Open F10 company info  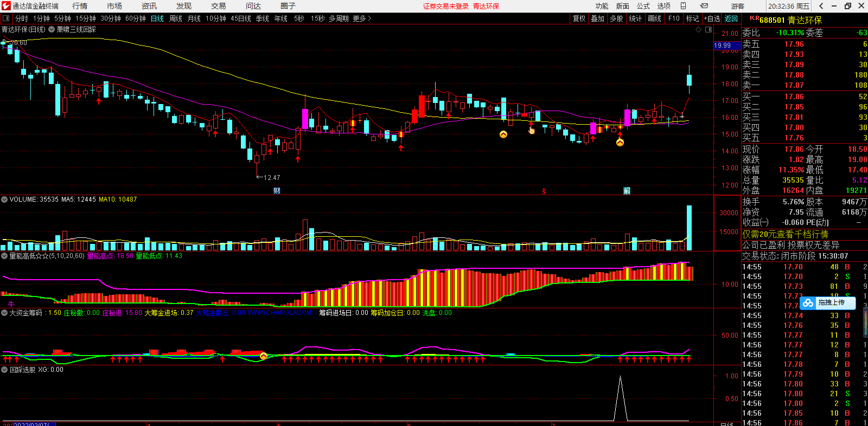tap(674, 18)
